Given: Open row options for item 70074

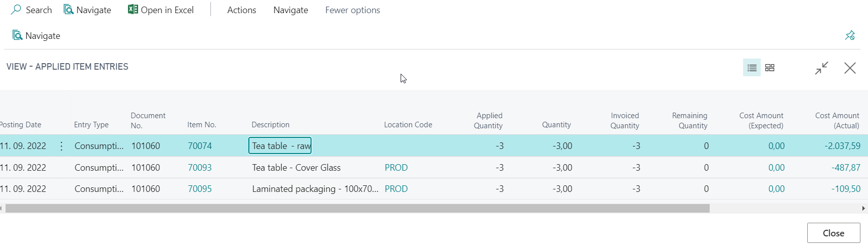Looking at the screenshot, I should (x=61, y=146).
